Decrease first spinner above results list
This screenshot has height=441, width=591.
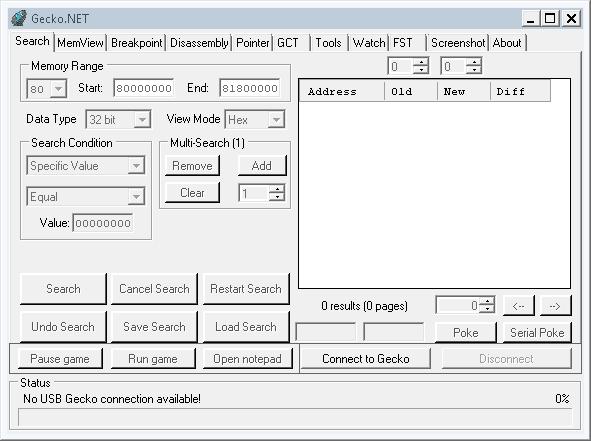[x=421, y=70]
